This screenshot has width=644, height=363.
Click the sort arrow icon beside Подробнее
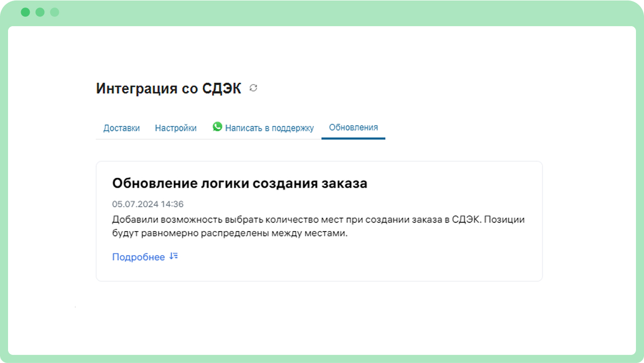click(174, 256)
